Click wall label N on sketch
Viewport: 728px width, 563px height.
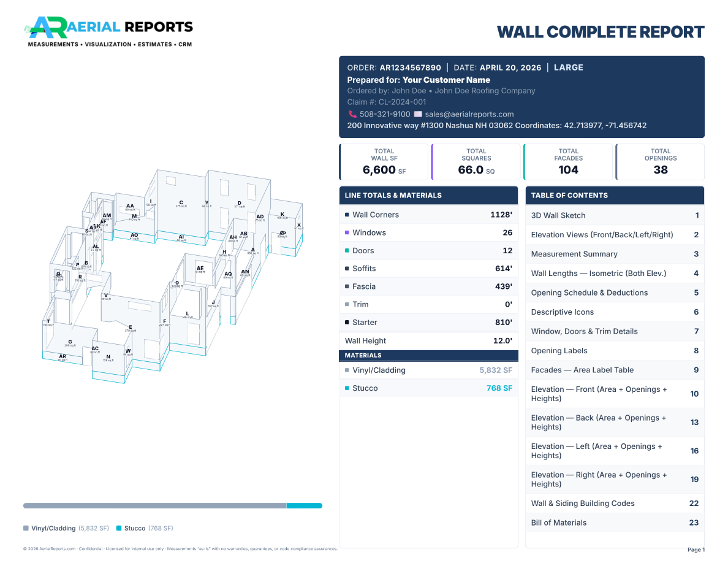tap(108, 357)
